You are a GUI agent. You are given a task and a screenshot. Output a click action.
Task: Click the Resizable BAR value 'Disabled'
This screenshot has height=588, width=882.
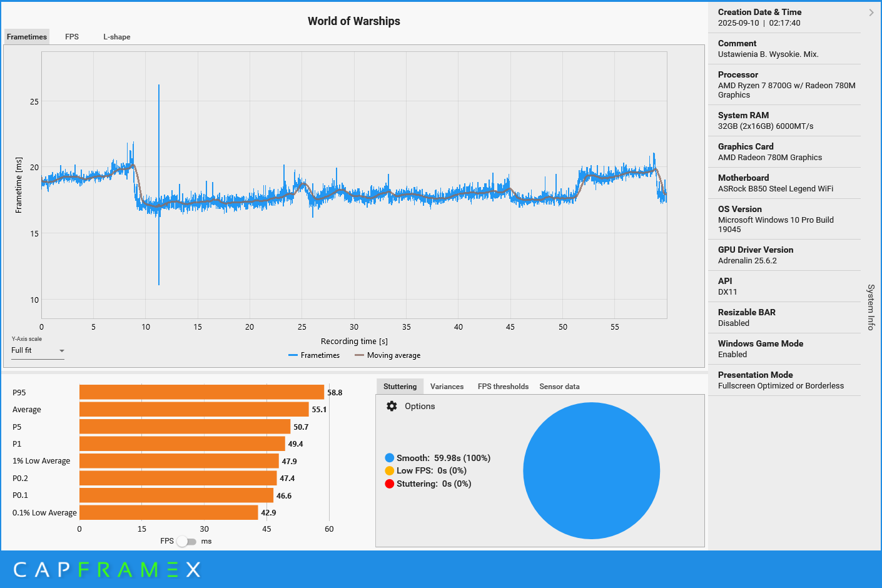point(734,323)
